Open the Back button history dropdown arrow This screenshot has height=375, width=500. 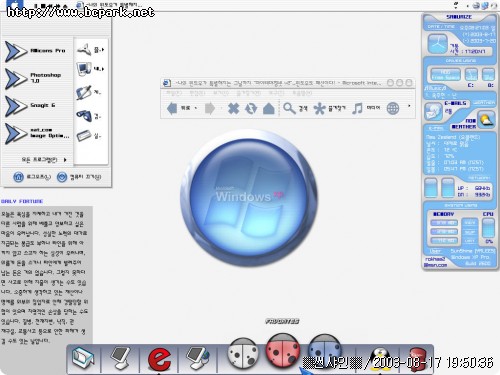pyautogui.click(x=196, y=108)
